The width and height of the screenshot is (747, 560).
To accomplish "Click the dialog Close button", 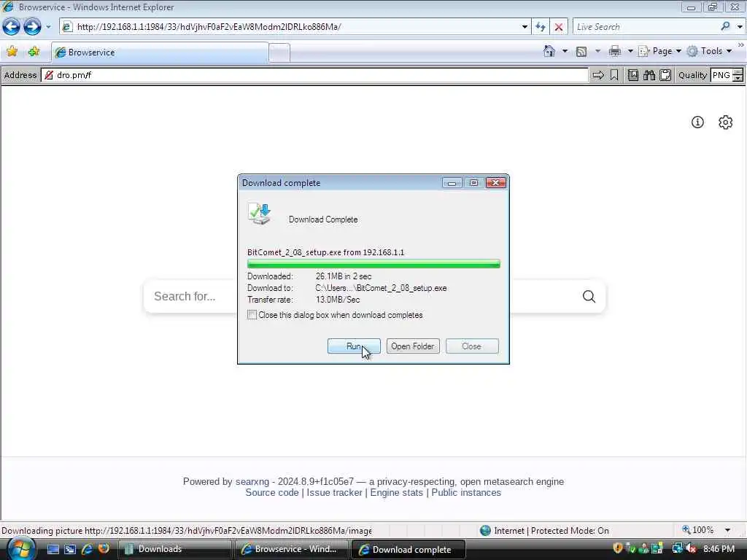I will click(472, 346).
